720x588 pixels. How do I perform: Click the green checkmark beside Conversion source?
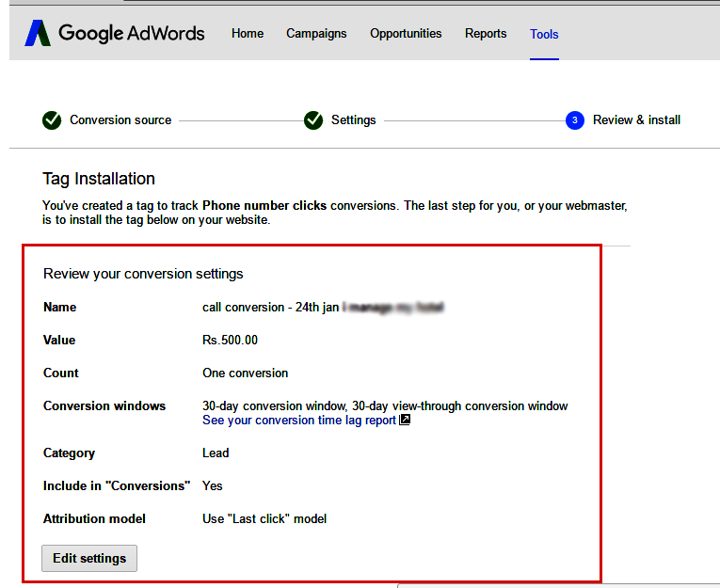pyautogui.click(x=52, y=120)
